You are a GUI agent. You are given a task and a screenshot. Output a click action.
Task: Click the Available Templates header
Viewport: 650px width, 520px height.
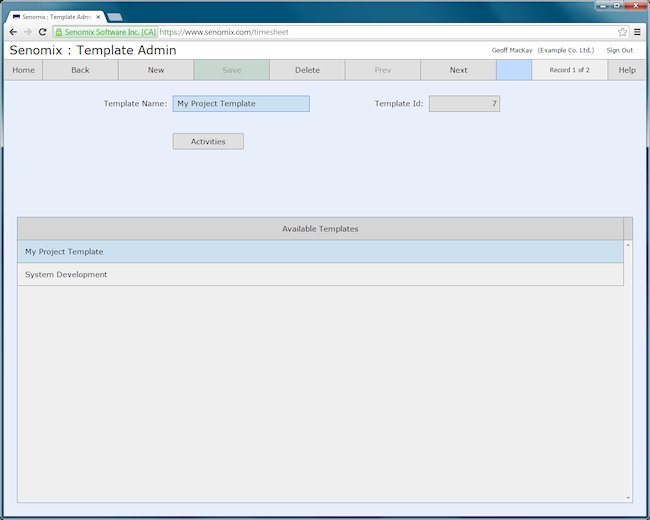320,228
